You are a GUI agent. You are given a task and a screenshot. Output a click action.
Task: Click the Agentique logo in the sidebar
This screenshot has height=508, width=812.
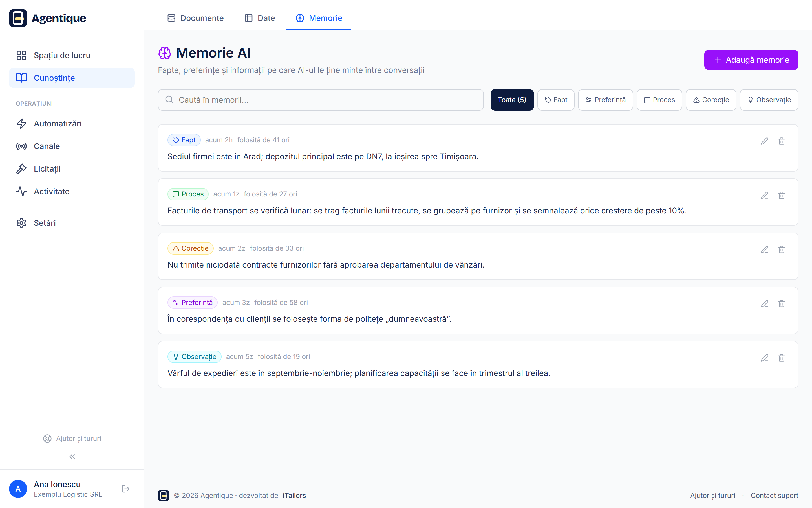[x=48, y=18]
